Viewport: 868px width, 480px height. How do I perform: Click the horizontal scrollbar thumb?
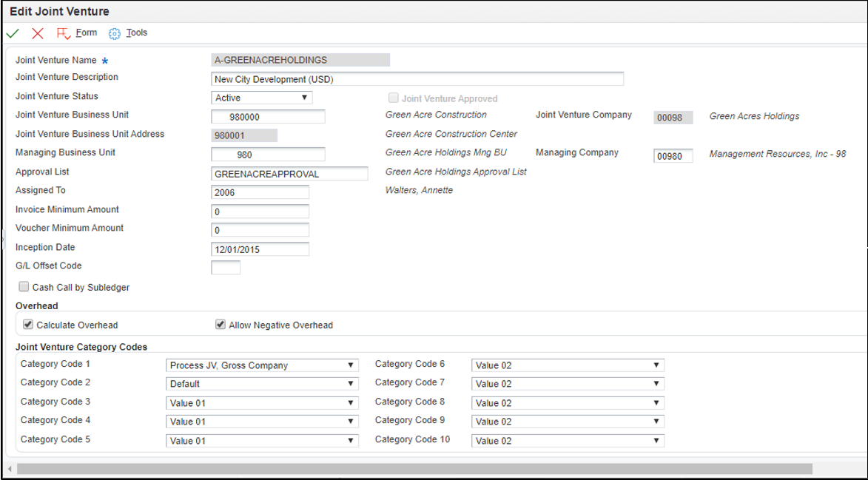tap(414, 469)
